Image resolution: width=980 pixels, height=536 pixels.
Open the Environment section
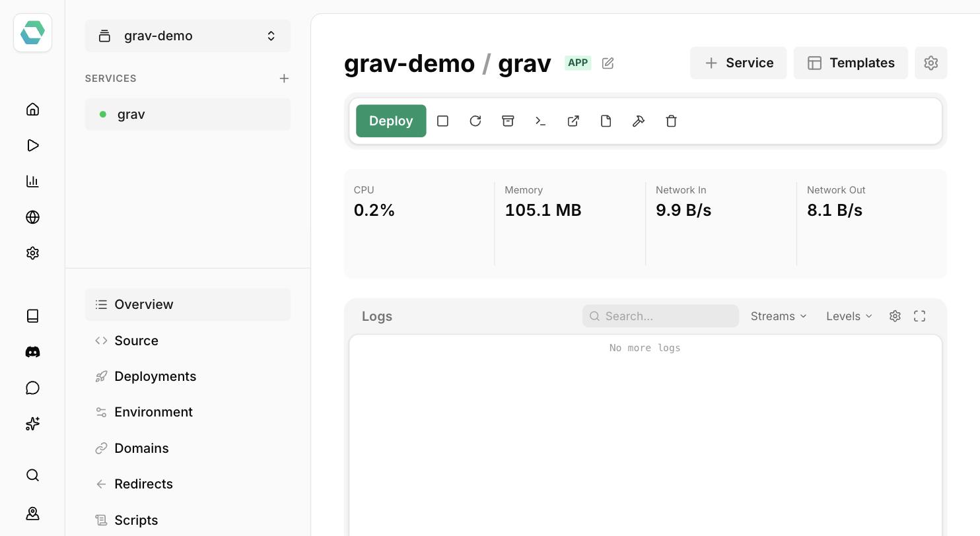click(x=188, y=412)
